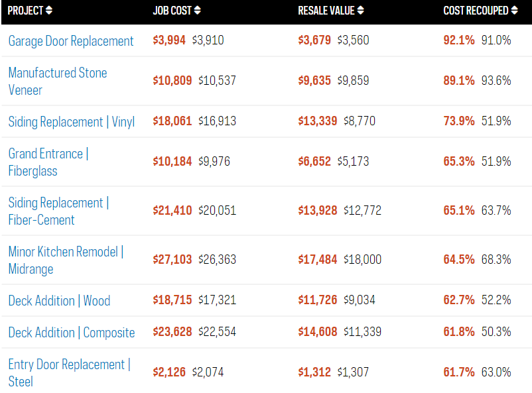The image size is (532, 393).
Task: Select the 61.7% cost recouped value
Action: 459,372
